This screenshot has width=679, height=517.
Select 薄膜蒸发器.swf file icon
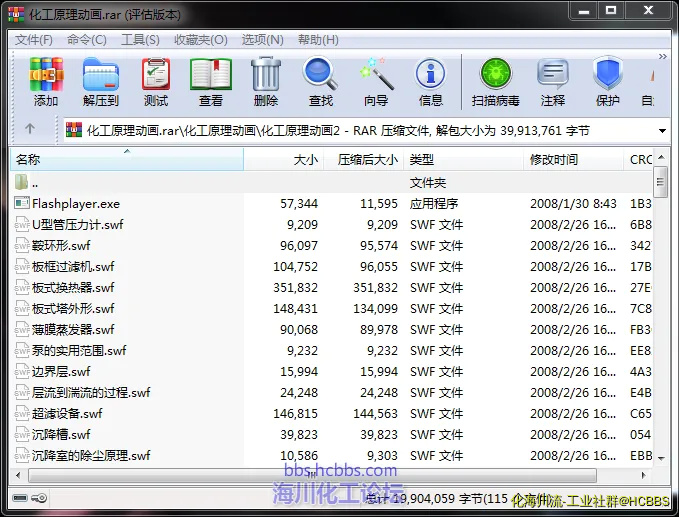22,330
